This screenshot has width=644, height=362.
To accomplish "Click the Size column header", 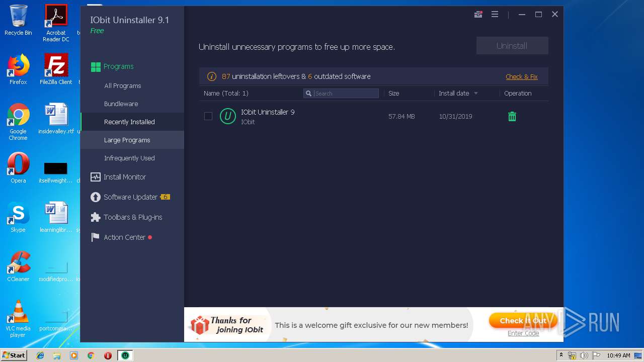I will 393,94.
